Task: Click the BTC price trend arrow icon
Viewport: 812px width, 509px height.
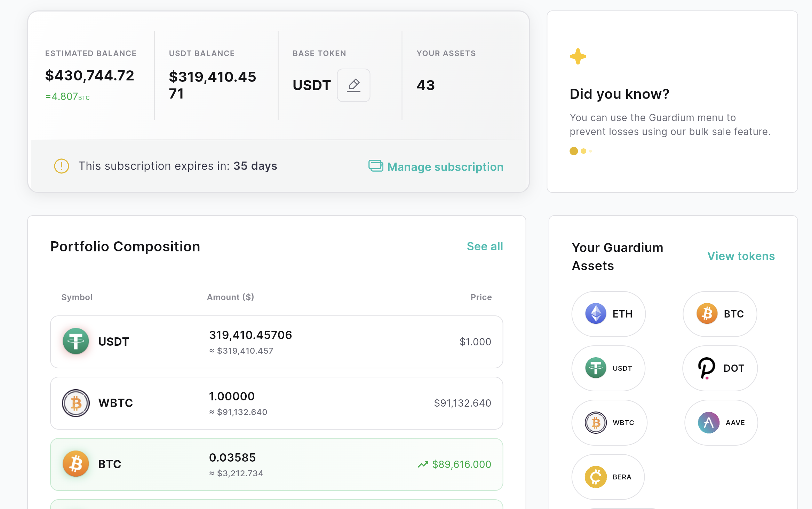Action: (423, 464)
